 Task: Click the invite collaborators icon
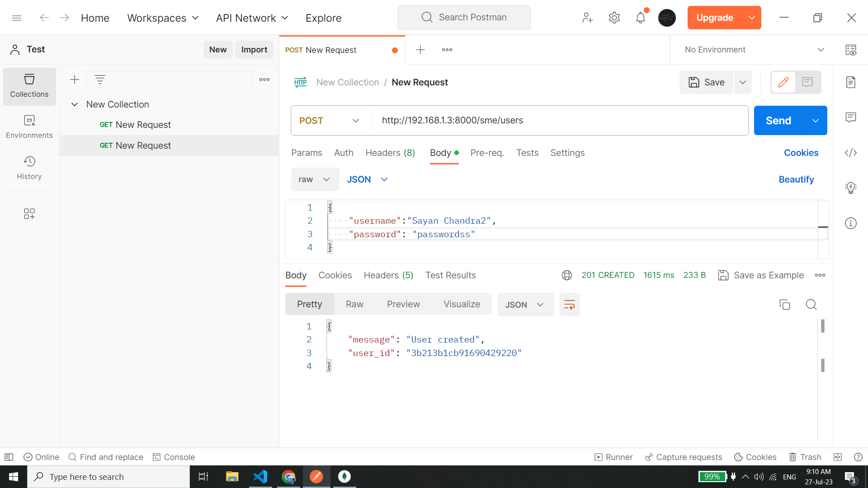coord(587,18)
